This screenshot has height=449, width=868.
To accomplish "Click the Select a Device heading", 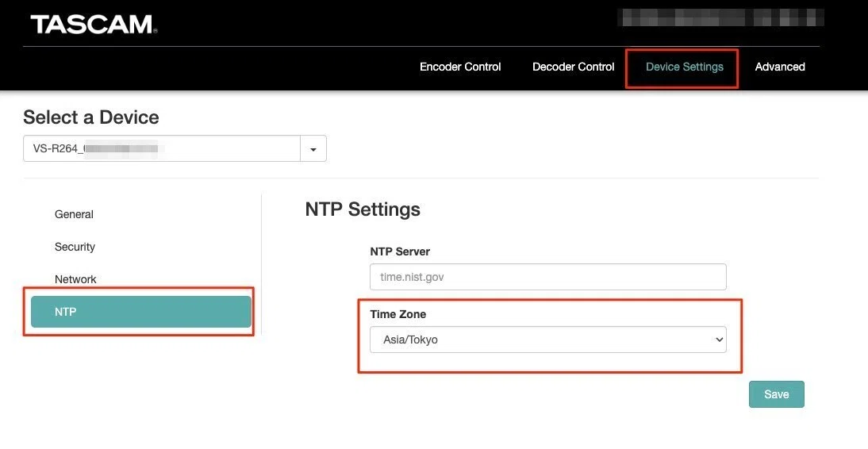I will pos(91,117).
